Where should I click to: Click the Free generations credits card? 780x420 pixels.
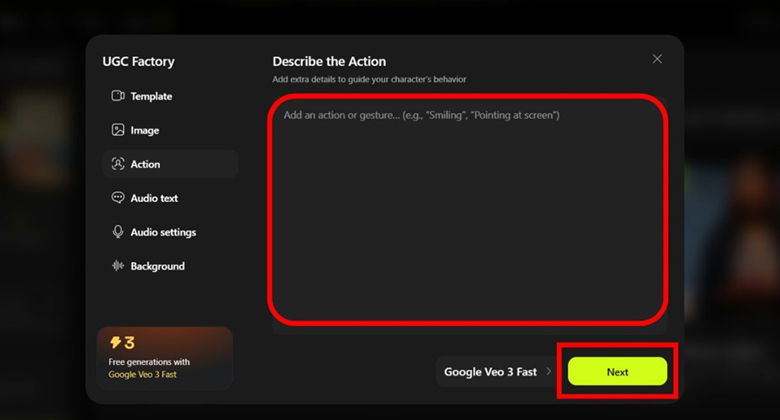(165, 358)
